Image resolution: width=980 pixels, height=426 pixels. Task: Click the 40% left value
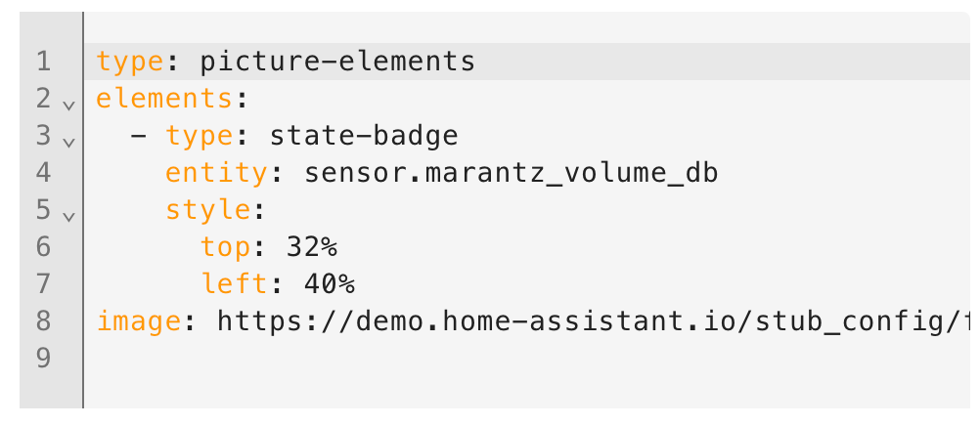click(330, 284)
